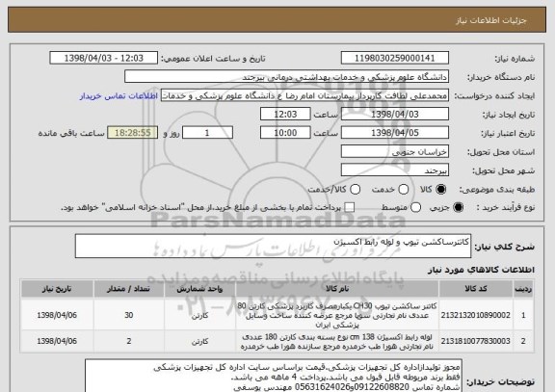Image resolution: width=555 pixels, height=392 pixels.
Task: Click the توضیحات خریدار text area
Action: pos(273,377)
